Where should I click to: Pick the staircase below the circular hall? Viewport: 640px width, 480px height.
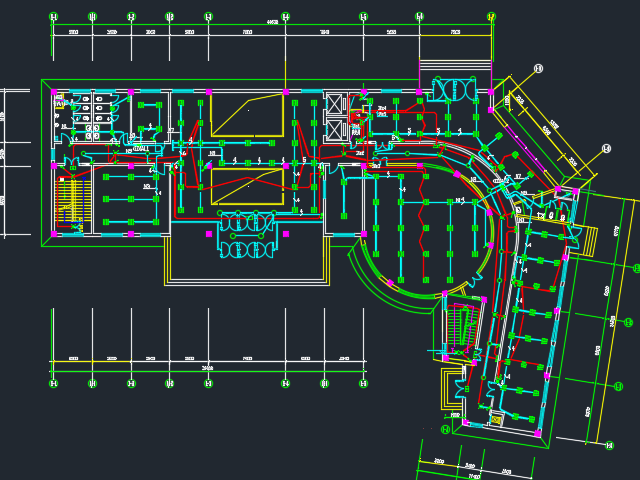tap(462, 328)
